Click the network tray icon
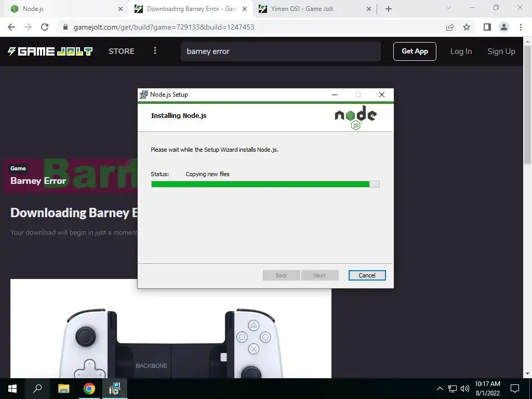 coord(453,389)
